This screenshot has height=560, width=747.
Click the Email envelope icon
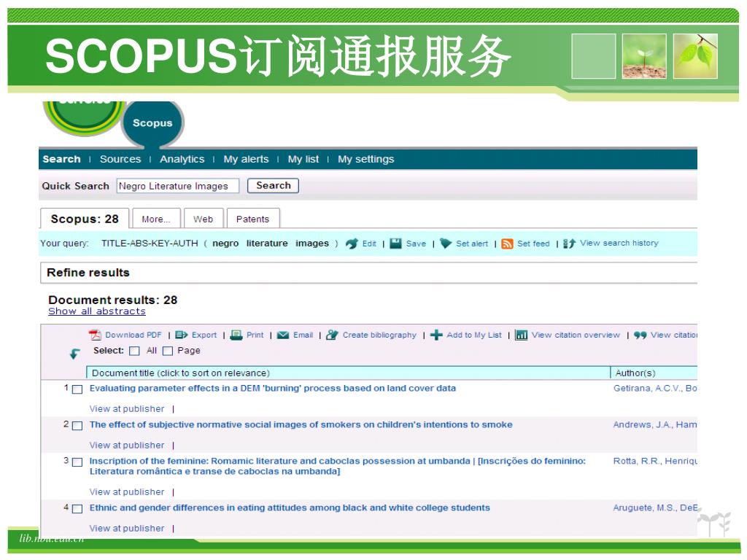point(283,335)
